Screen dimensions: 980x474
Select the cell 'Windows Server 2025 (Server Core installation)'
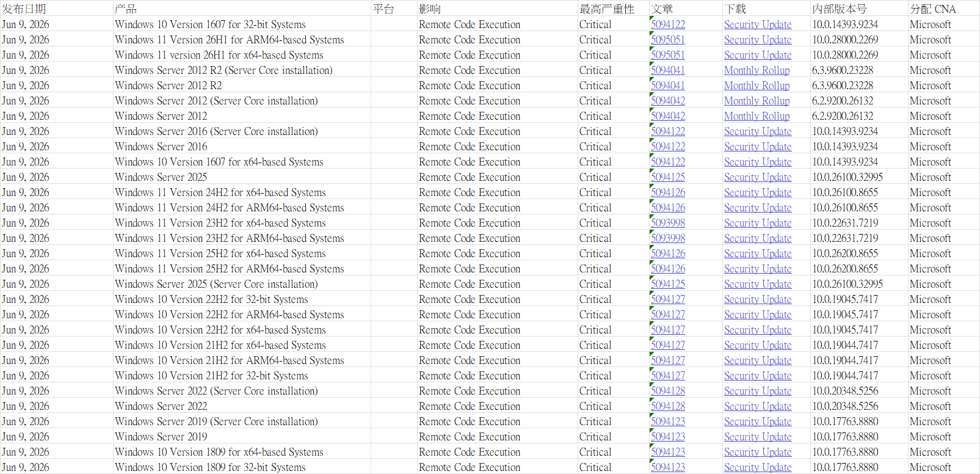click(x=242, y=284)
